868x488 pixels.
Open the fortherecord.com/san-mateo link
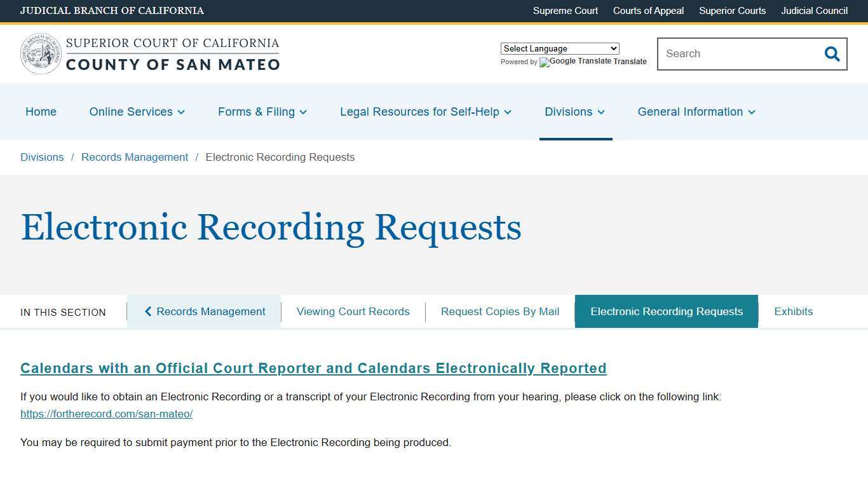106,414
